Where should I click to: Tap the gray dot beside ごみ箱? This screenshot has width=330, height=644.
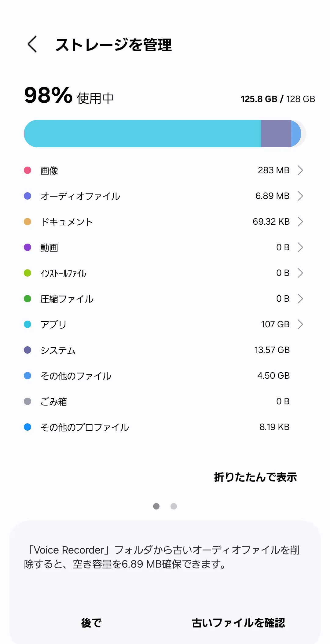pos(28,401)
